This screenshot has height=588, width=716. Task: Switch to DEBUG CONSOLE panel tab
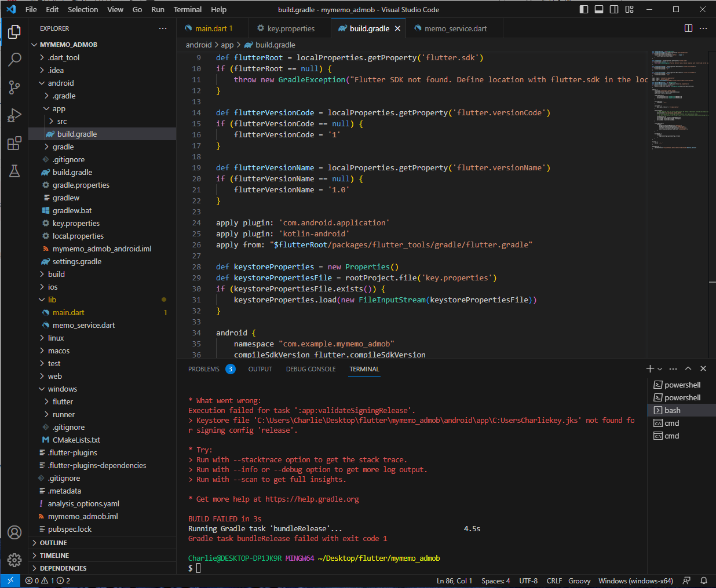[310, 369]
